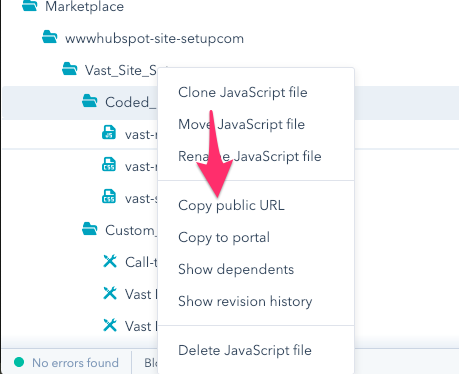This screenshot has height=374, width=459.
Task: Select the Coded_ folder label
Action: tap(130, 102)
